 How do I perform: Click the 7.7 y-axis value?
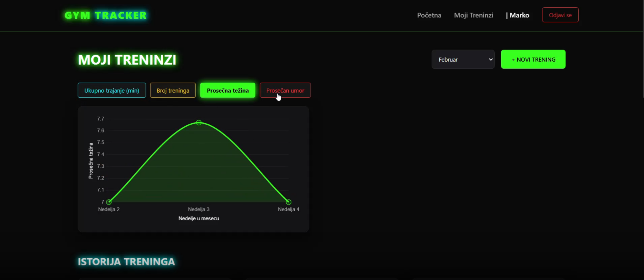click(x=100, y=119)
